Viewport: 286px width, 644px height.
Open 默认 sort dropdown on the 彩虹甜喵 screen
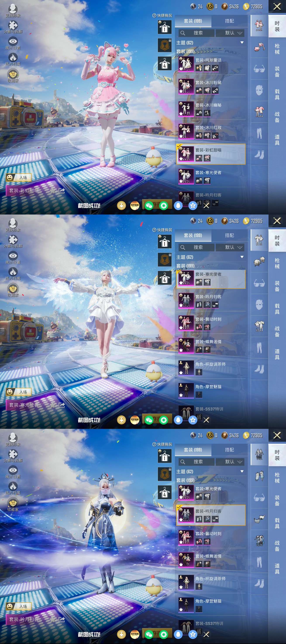click(230, 33)
